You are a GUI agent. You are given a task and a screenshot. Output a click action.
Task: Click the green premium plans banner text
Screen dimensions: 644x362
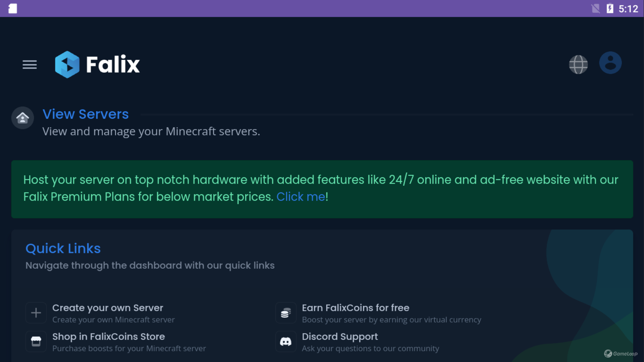tap(321, 188)
